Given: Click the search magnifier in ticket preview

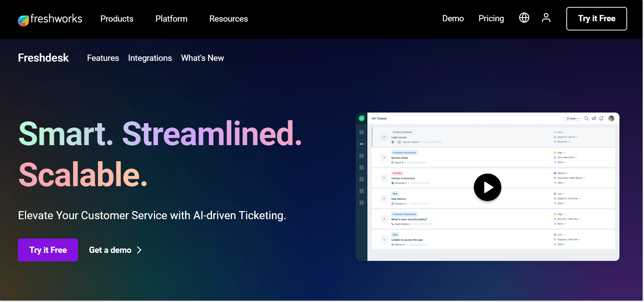Looking at the screenshot, I should click(586, 118).
